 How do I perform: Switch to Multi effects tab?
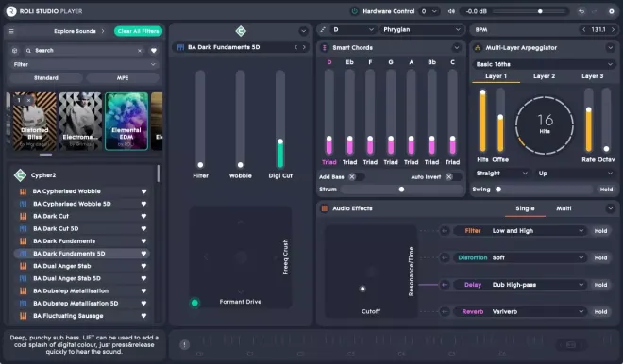click(564, 208)
